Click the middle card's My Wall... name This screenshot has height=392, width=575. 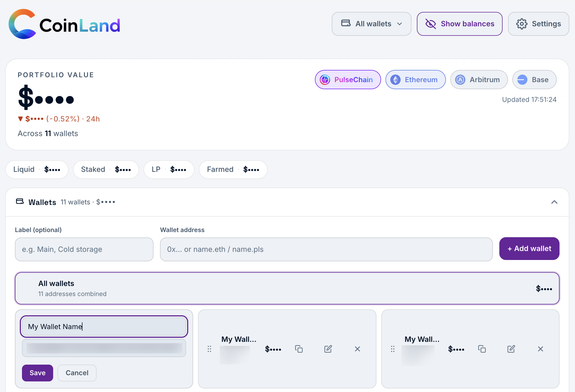click(239, 339)
